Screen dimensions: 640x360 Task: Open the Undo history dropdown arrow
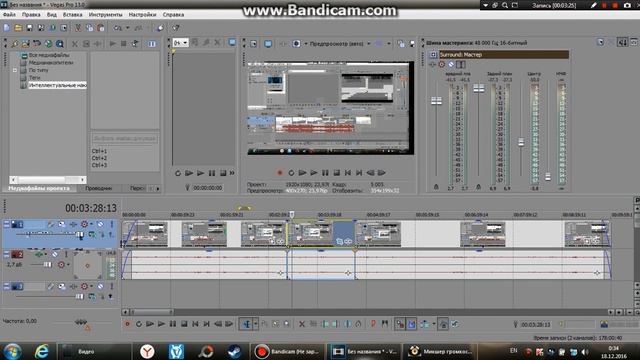(x=127, y=28)
